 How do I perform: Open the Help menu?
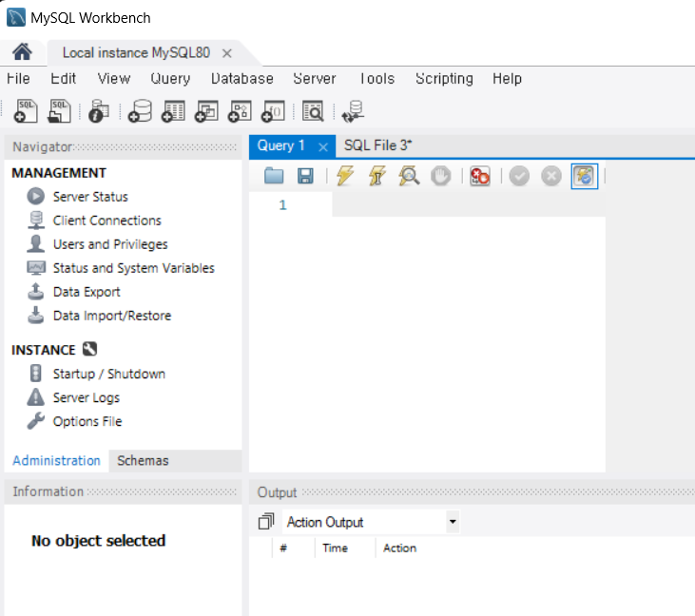point(507,79)
